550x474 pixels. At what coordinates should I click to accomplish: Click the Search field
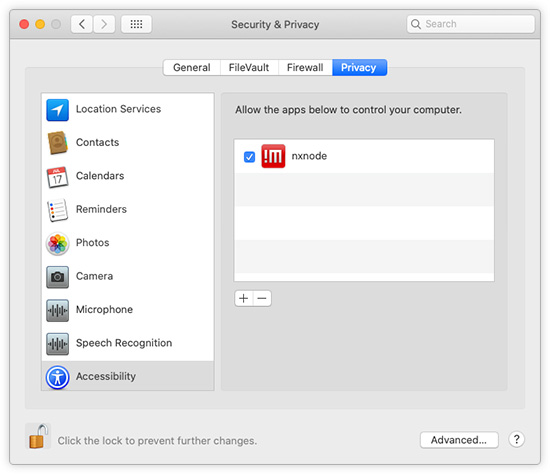point(471,24)
